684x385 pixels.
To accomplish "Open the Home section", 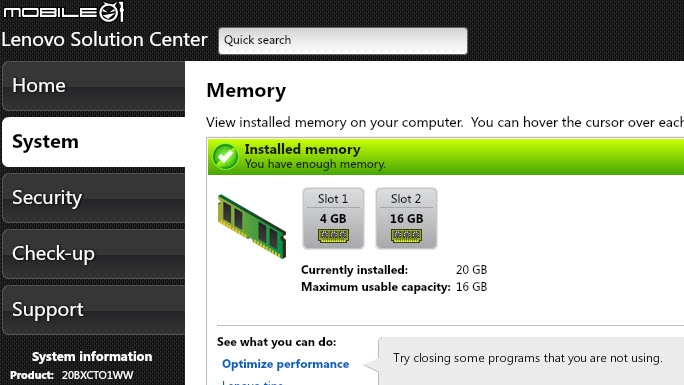I will [x=93, y=86].
